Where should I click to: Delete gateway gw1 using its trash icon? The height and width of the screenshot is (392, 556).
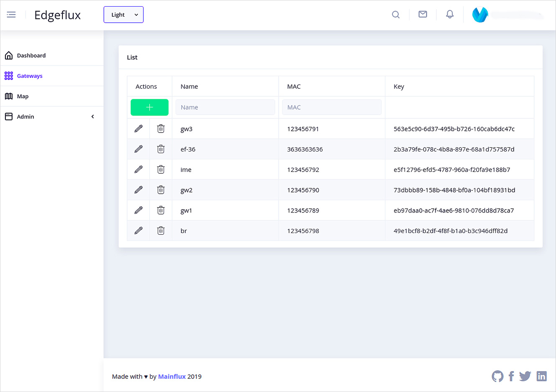click(x=161, y=210)
